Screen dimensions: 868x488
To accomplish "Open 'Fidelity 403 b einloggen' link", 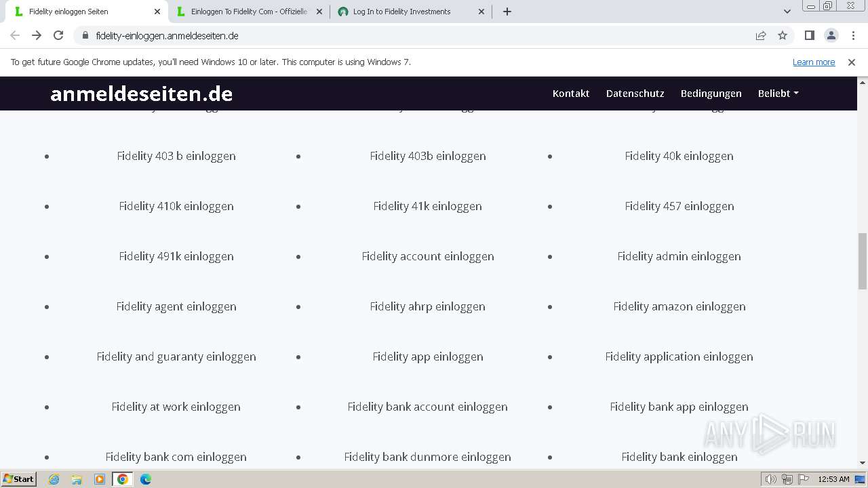I will click(176, 156).
